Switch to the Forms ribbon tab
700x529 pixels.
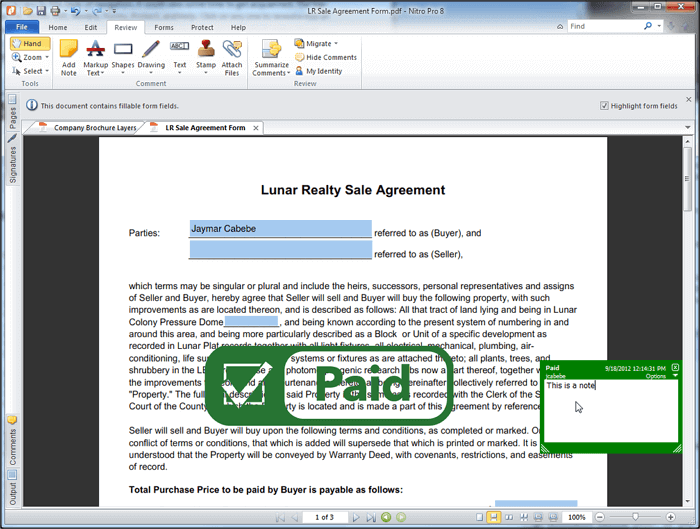point(164,27)
